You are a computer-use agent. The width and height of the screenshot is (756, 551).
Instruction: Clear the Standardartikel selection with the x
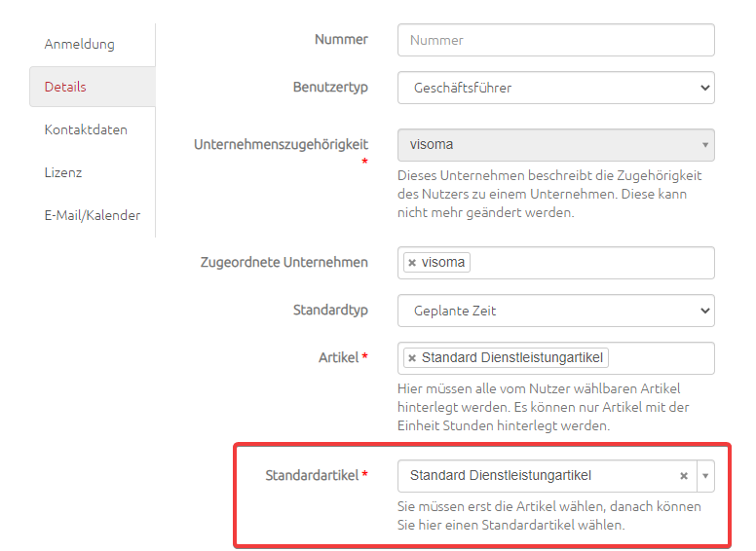point(684,476)
